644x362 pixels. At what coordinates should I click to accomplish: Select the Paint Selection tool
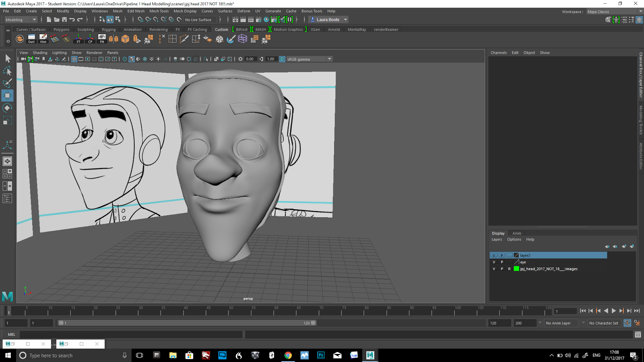(7, 83)
